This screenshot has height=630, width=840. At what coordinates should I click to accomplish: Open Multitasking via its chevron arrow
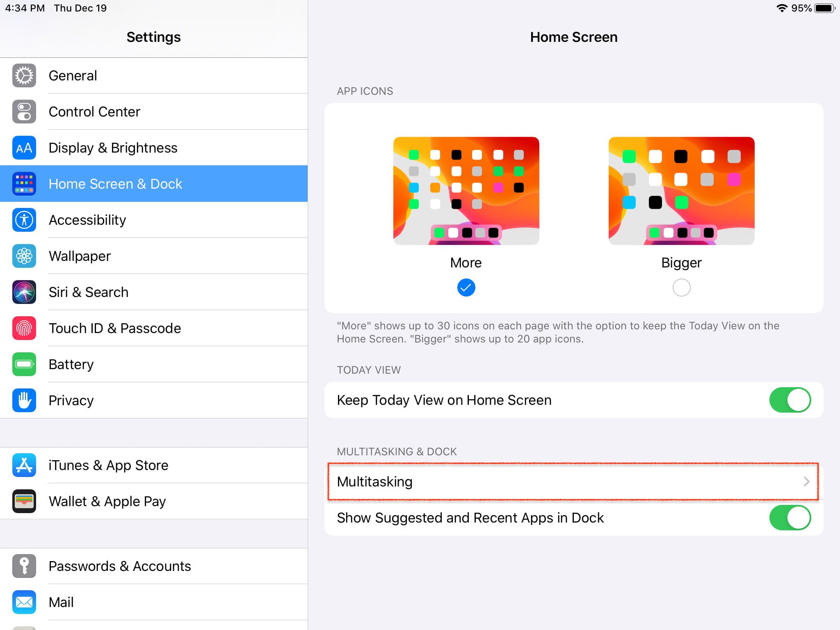click(806, 482)
